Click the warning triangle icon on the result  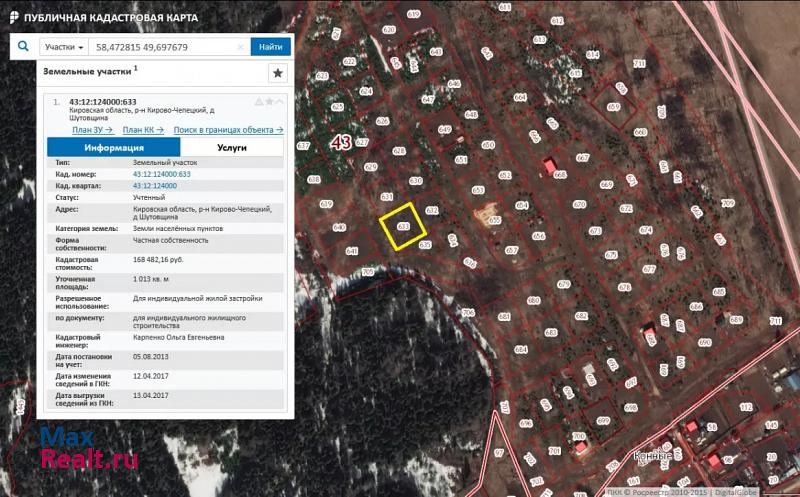tap(258, 102)
